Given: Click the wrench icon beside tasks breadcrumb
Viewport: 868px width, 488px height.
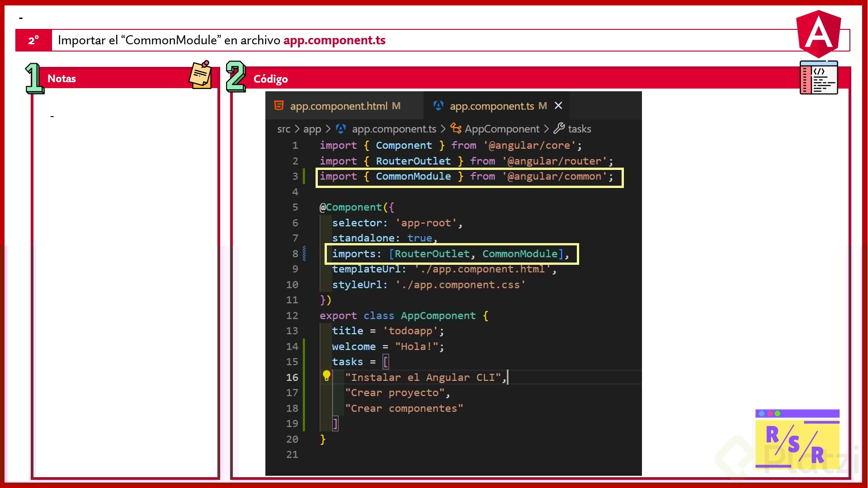Looking at the screenshot, I should click(559, 129).
